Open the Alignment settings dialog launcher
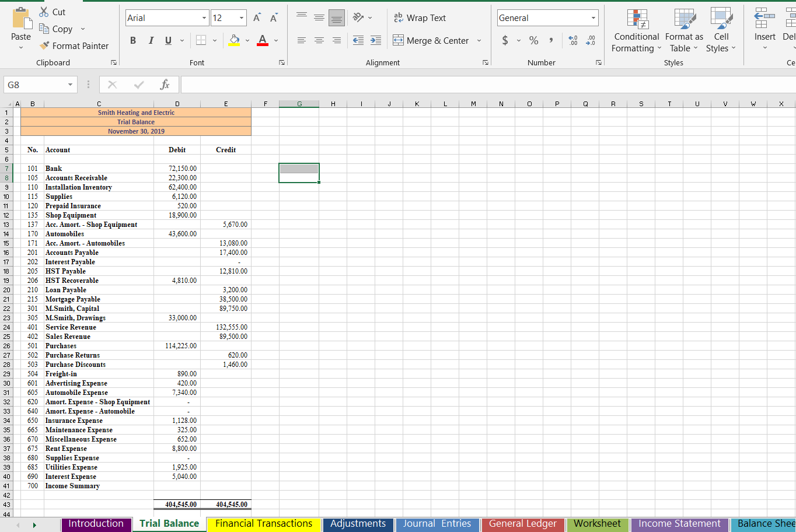This screenshot has height=532, width=796. [486, 62]
